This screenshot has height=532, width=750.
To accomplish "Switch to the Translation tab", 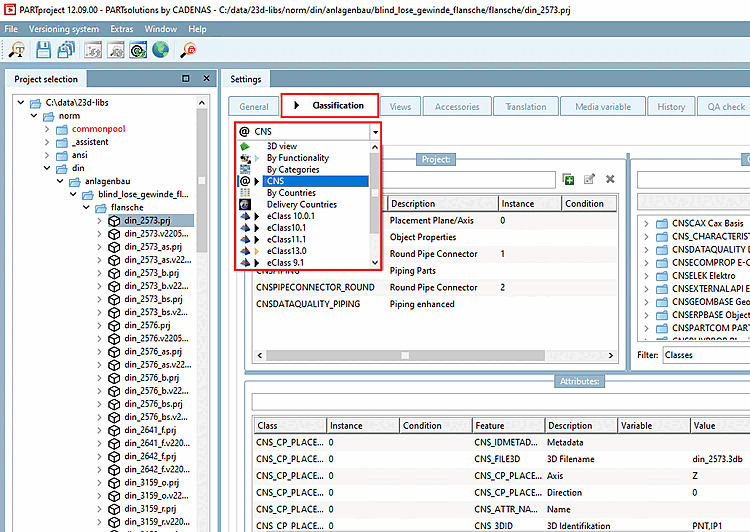I will click(x=525, y=106).
